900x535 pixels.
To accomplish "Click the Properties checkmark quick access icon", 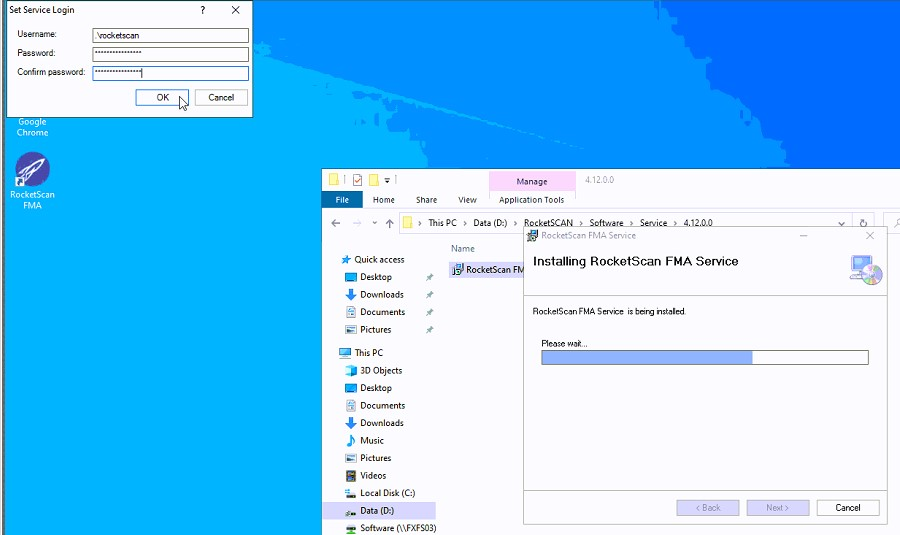I will [357, 180].
